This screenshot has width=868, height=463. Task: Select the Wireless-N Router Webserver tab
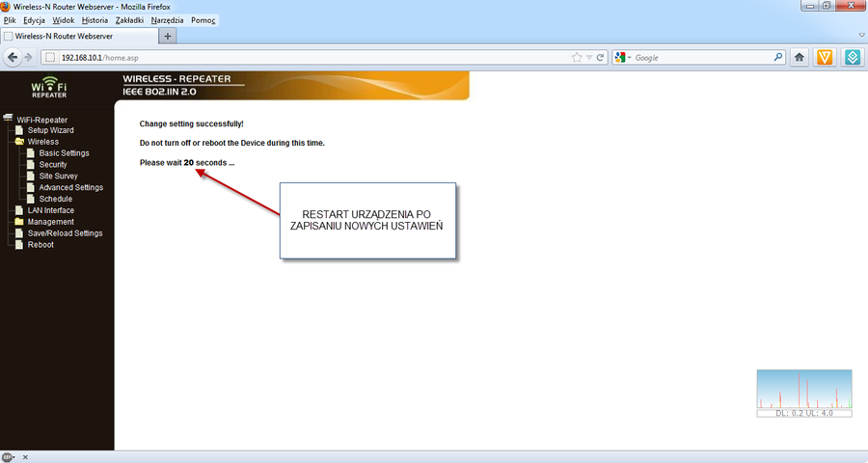tap(79, 36)
